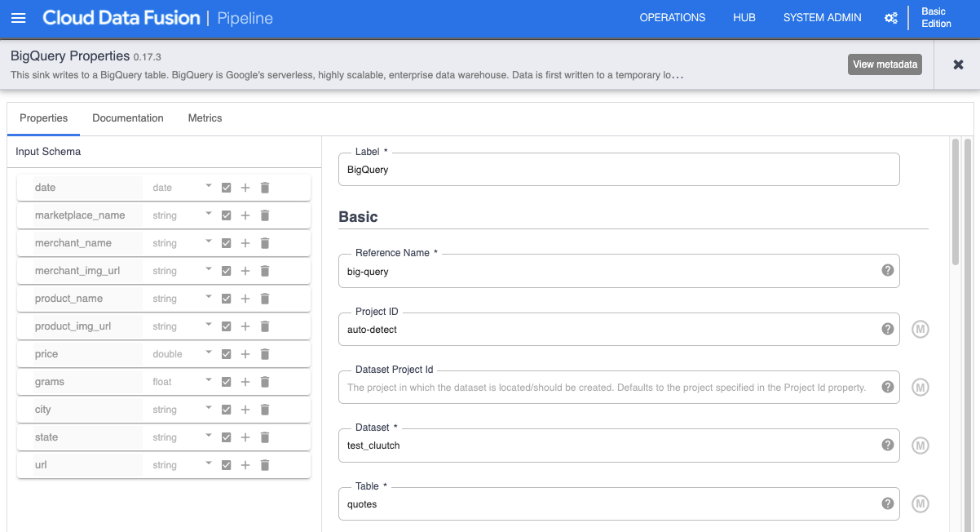
Task: Show help for Reference Name field
Action: pyautogui.click(x=888, y=270)
